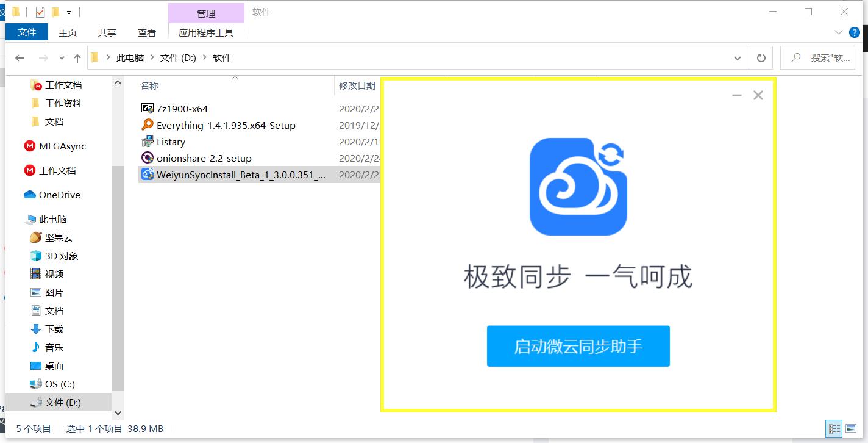Click inside the search box
This screenshot has height=443, width=868.
point(820,57)
